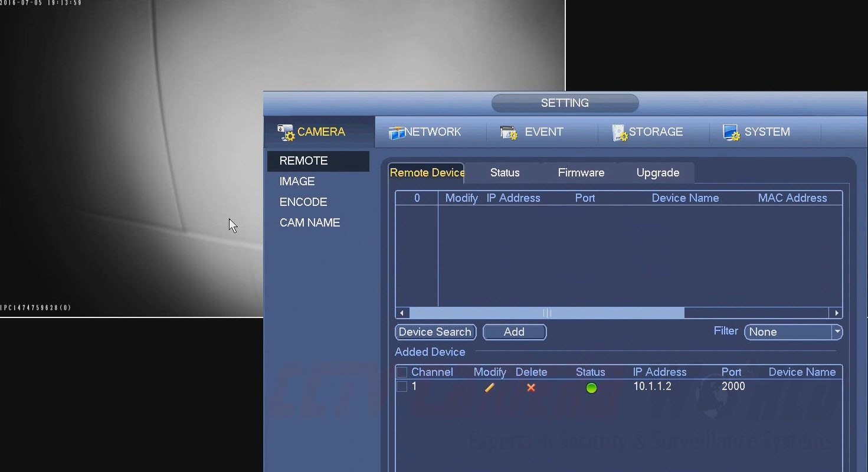Toggle the select-all Channel header checkbox
This screenshot has width=868, height=472.
pos(402,372)
